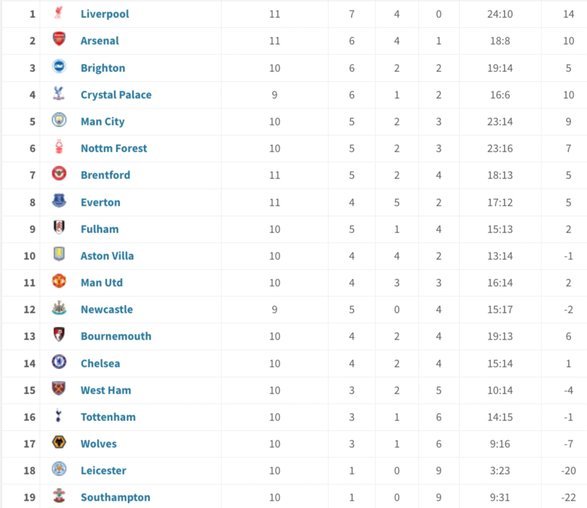Click the Man Utd club crest
Screen dimensions: 587x508
tap(59, 281)
